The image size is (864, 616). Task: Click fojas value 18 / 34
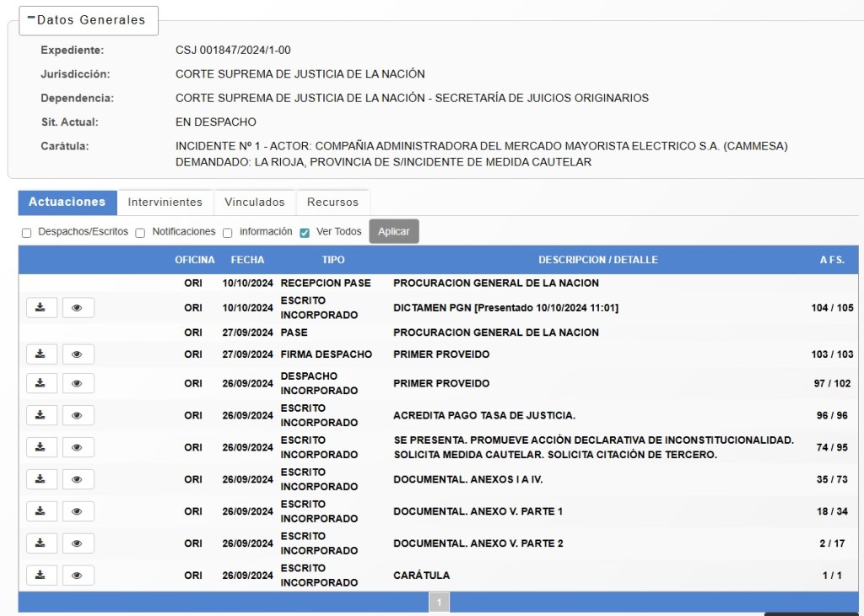pos(832,511)
